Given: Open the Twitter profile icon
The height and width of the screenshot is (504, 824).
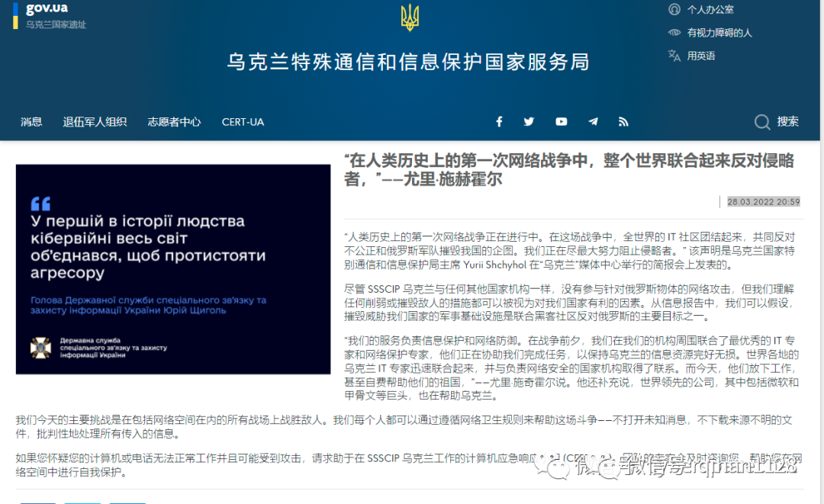Looking at the screenshot, I should click(529, 122).
